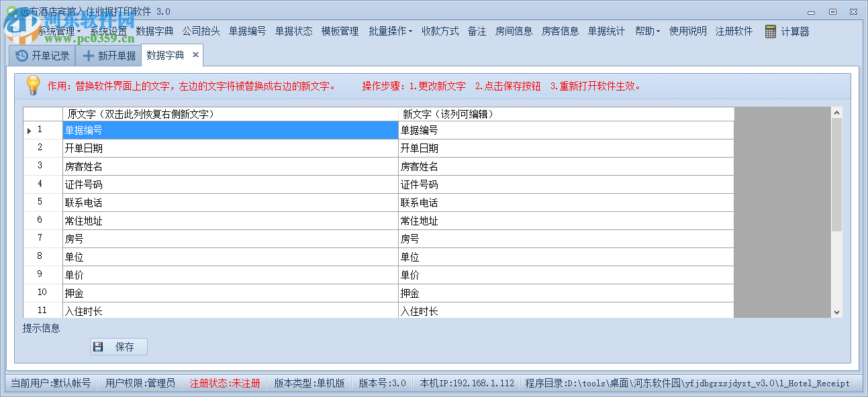Select original text cell 常住地址 in row 6
Image resolution: width=868 pixels, height=397 pixels.
click(230, 221)
